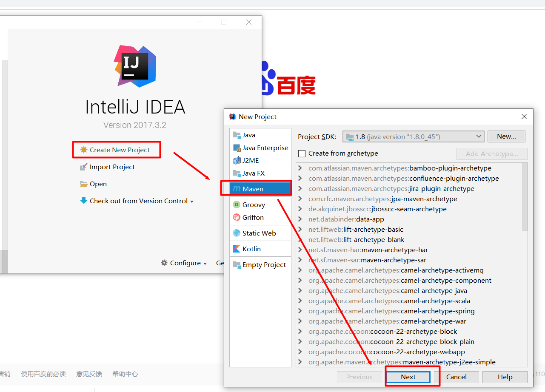Expand the jbosscc-seam-archetype row
This screenshot has width=545, height=392.
click(x=300, y=209)
